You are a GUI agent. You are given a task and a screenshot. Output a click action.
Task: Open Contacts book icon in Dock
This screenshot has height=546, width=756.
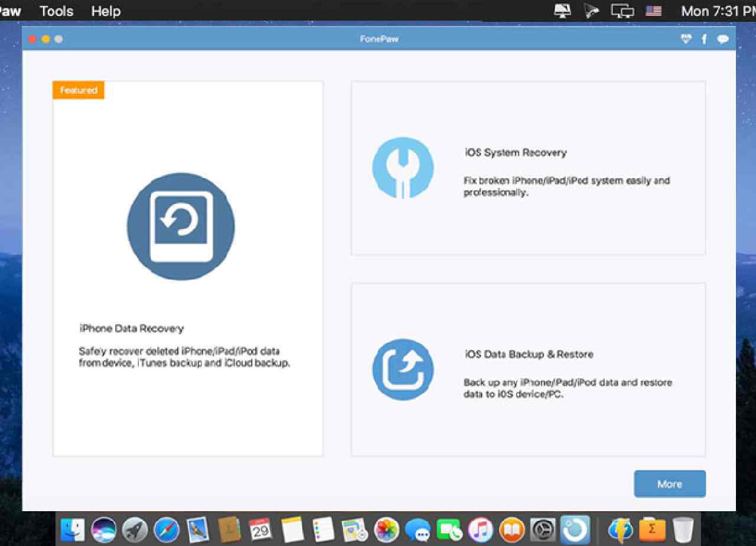coord(229,529)
